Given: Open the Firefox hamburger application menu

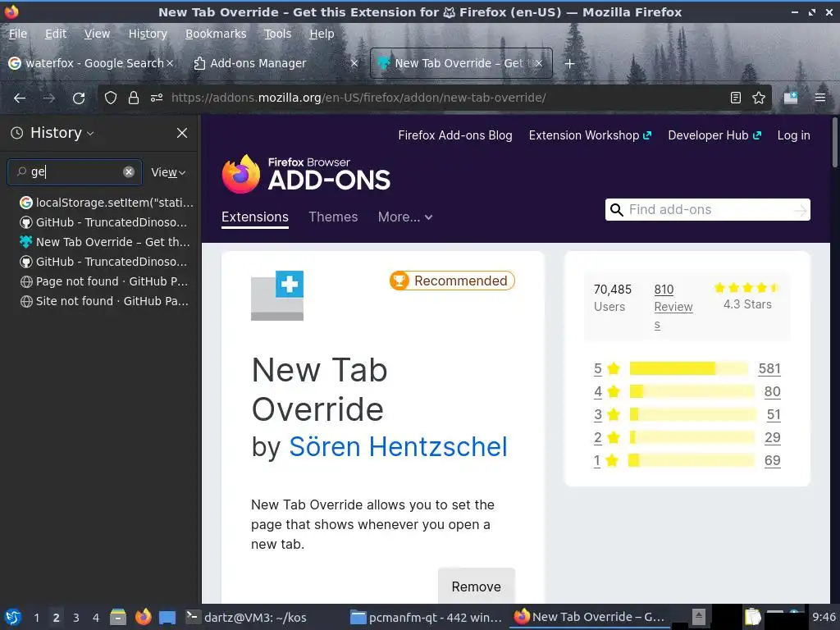Looking at the screenshot, I should tap(819, 98).
